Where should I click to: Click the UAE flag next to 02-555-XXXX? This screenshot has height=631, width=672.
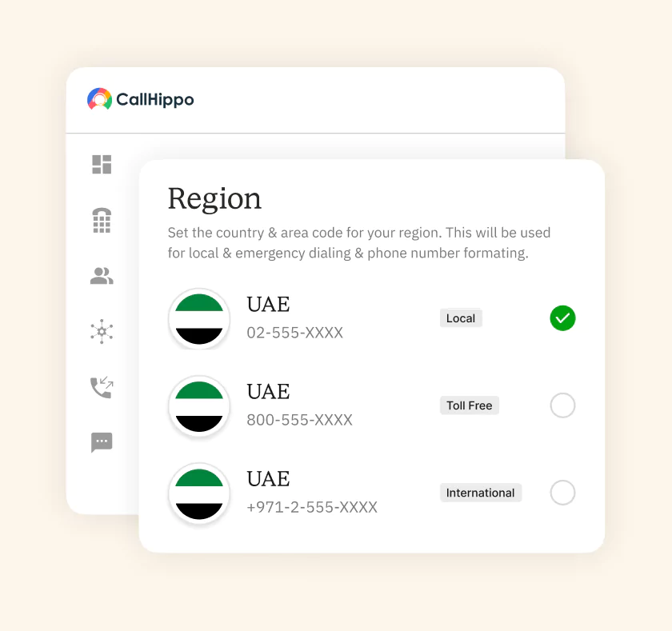click(x=199, y=318)
